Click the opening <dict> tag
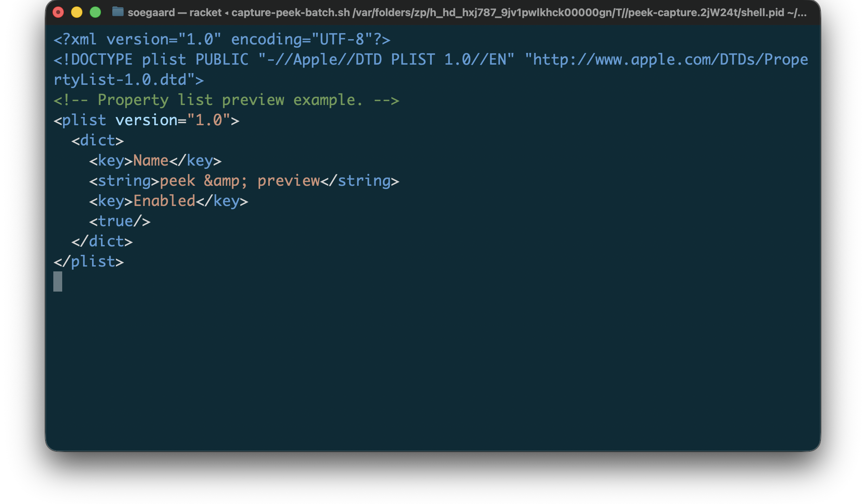 (x=97, y=141)
